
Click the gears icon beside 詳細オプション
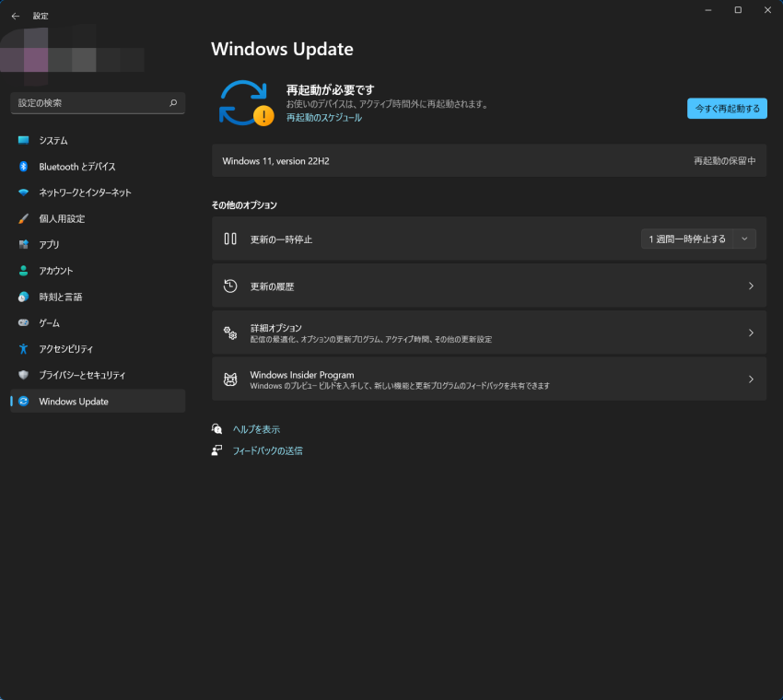pyautogui.click(x=230, y=332)
